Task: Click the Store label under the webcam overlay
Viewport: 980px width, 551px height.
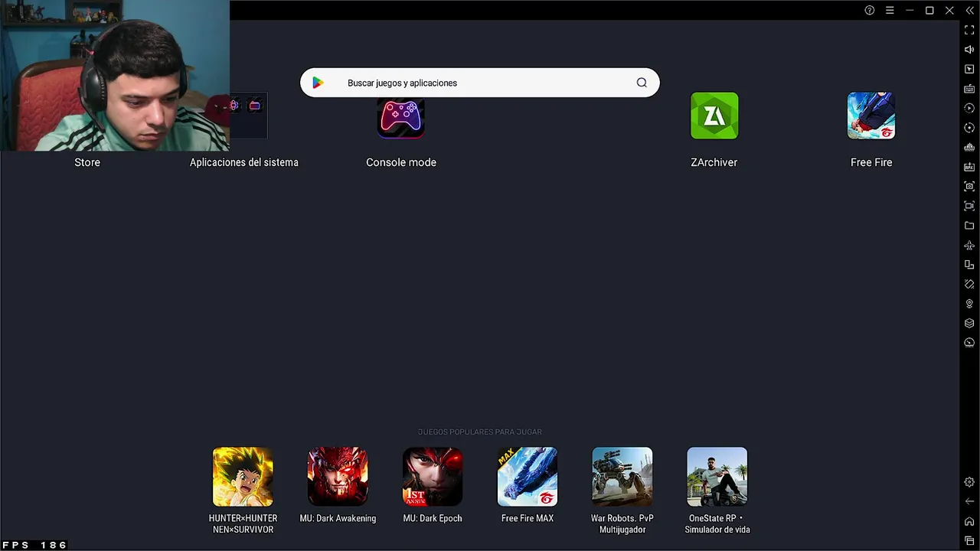Action: coord(87,162)
